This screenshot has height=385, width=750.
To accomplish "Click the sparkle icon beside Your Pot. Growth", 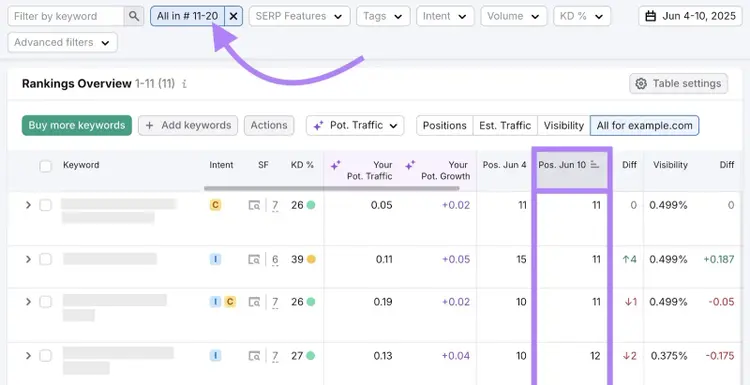I will point(410,165).
